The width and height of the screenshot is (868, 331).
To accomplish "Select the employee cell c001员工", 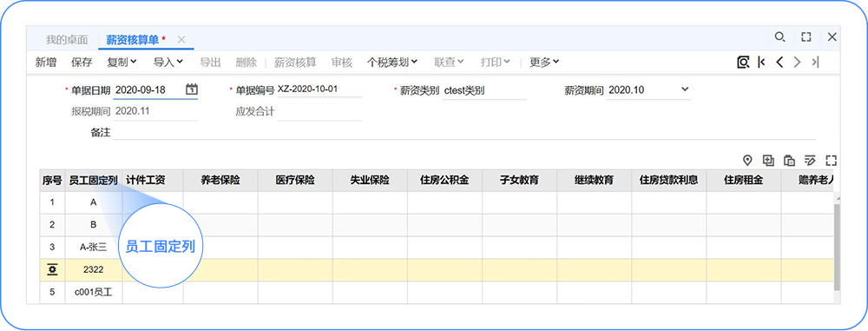I will point(94,292).
